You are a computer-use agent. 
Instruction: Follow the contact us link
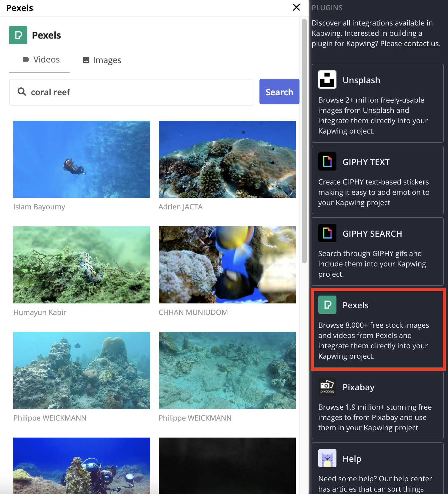point(421,44)
